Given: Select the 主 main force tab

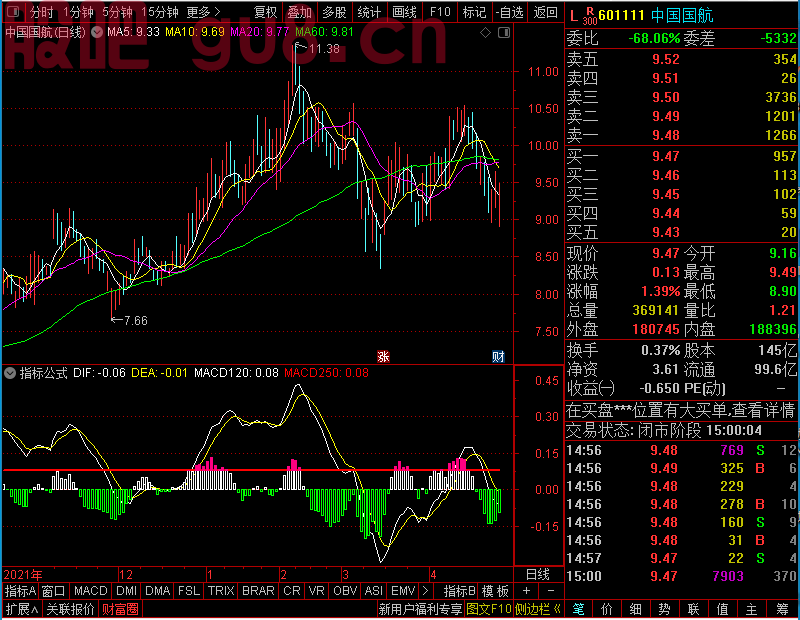Looking at the screenshot, I should (x=752, y=609).
